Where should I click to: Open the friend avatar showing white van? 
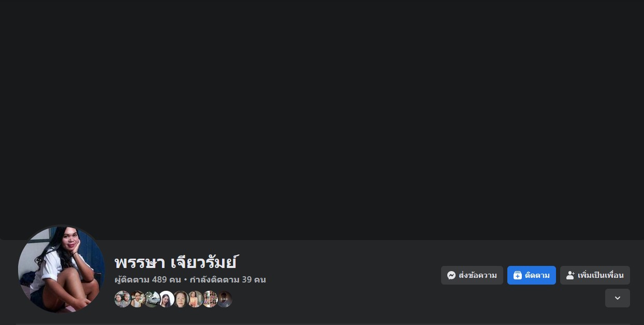152,299
